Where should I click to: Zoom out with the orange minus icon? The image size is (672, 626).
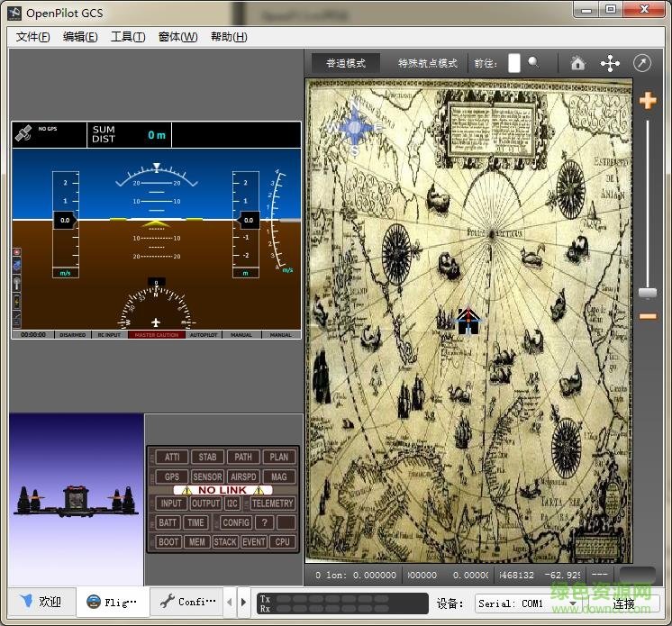(x=648, y=316)
